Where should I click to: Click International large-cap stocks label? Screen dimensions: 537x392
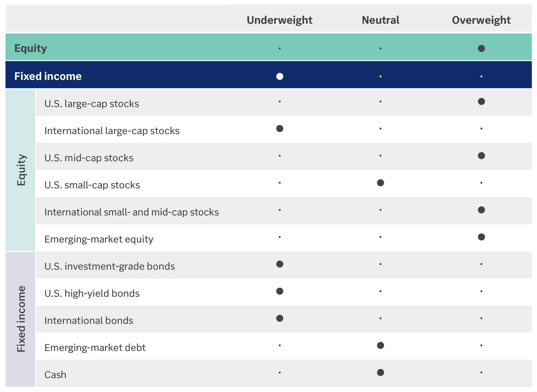[112, 131]
